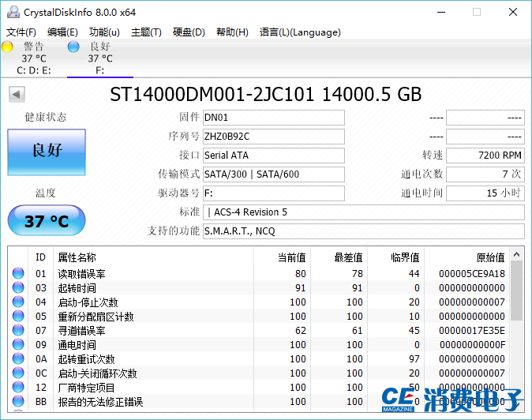The image size is (532, 420).
Task: Open the 文件(F) menu
Action: [21, 32]
